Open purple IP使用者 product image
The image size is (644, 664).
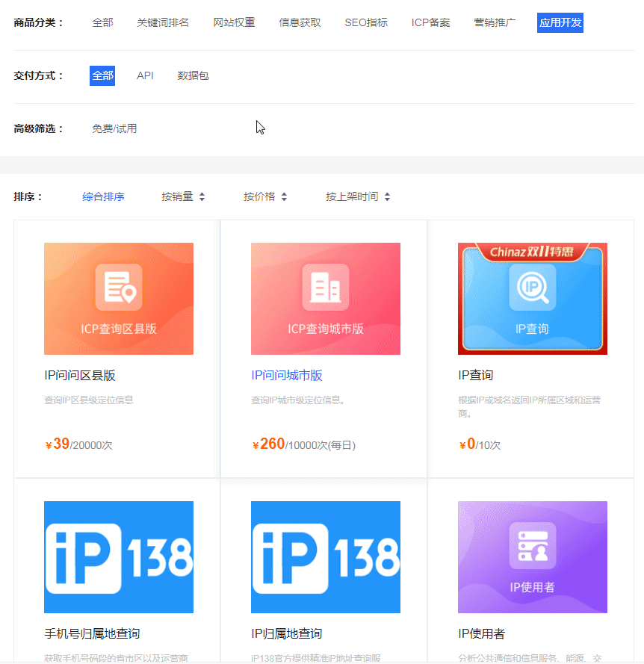click(x=533, y=557)
